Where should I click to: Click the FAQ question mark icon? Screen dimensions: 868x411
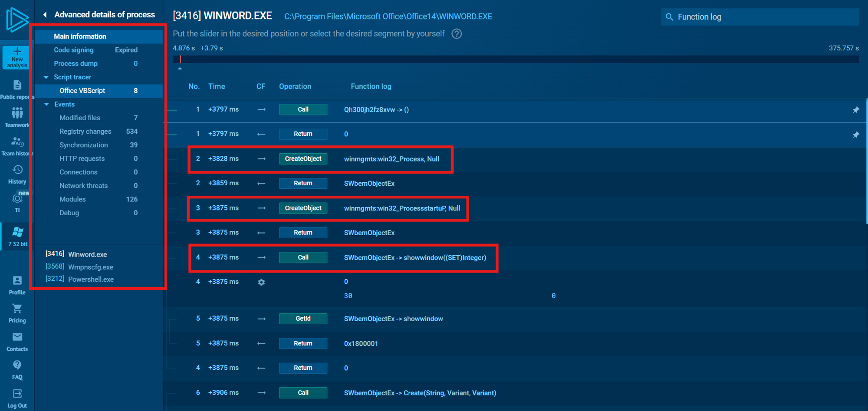tap(17, 365)
